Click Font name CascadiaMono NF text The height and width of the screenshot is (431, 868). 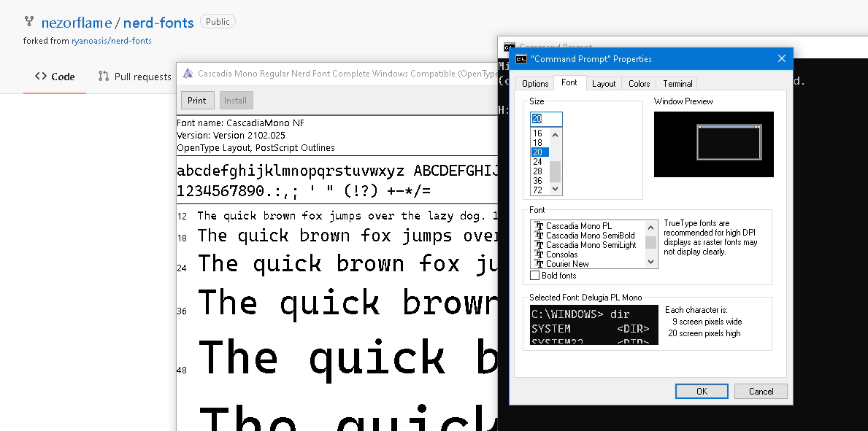pos(240,123)
